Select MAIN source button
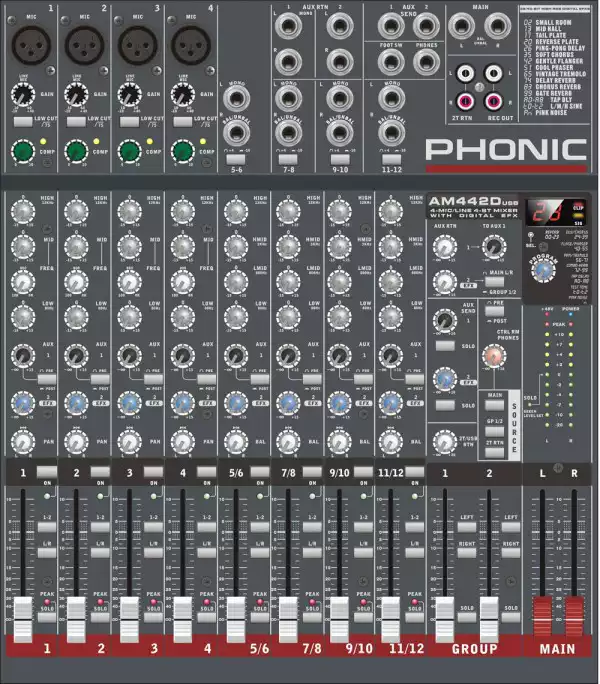Screen dimensions: 600x684 click(x=494, y=405)
